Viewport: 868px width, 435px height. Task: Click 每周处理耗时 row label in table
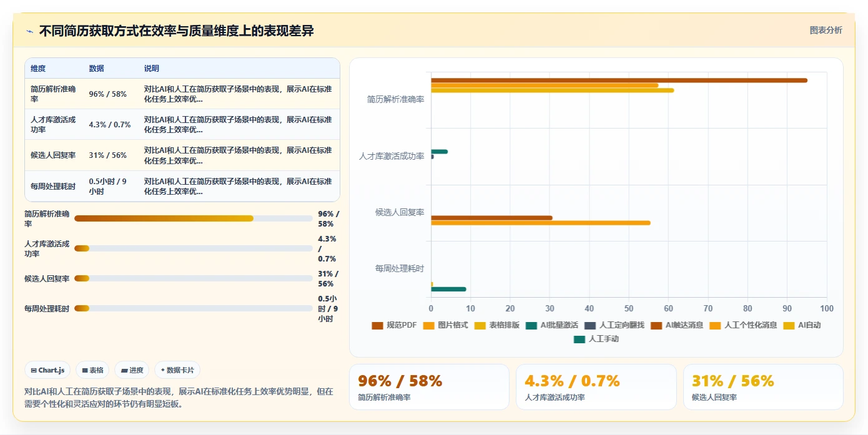click(x=53, y=187)
